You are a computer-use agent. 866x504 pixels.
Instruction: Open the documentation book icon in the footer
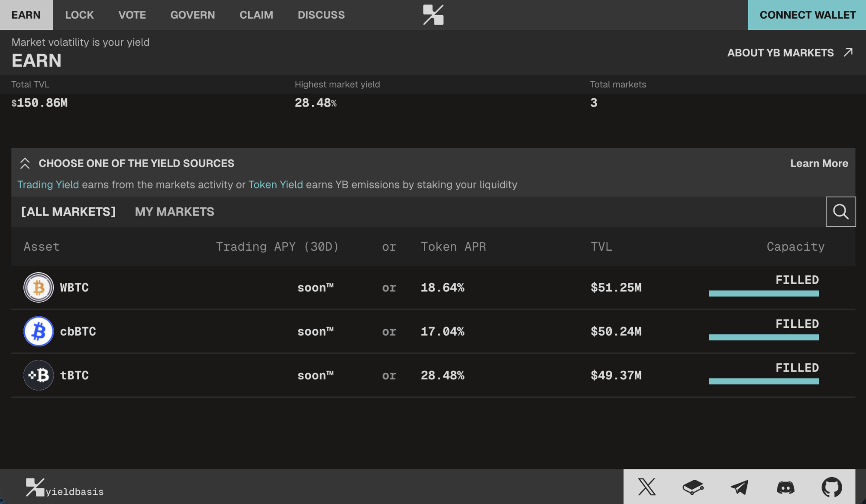click(x=693, y=487)
